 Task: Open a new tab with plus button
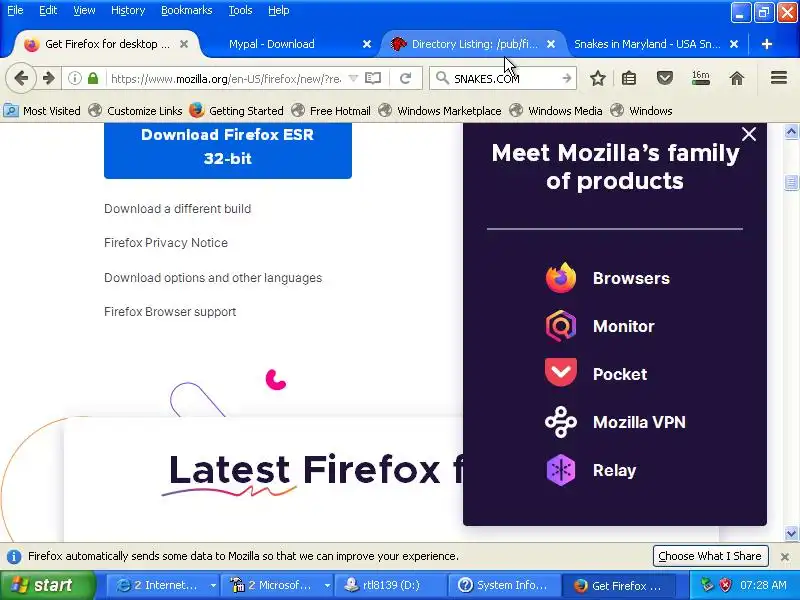766,44
